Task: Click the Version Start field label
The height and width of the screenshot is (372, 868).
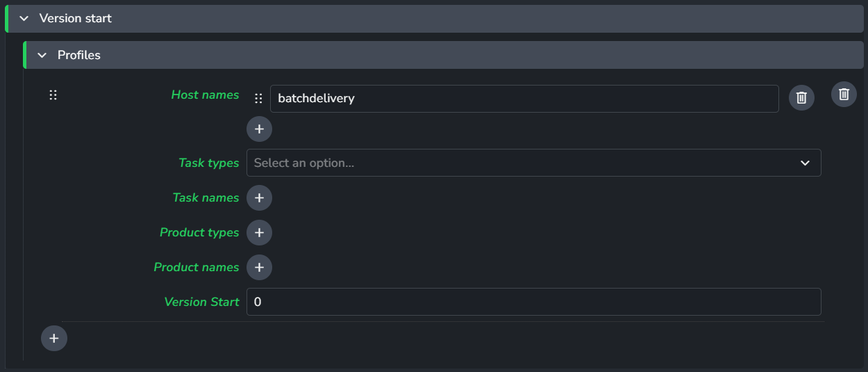Action: click(201, 302)
